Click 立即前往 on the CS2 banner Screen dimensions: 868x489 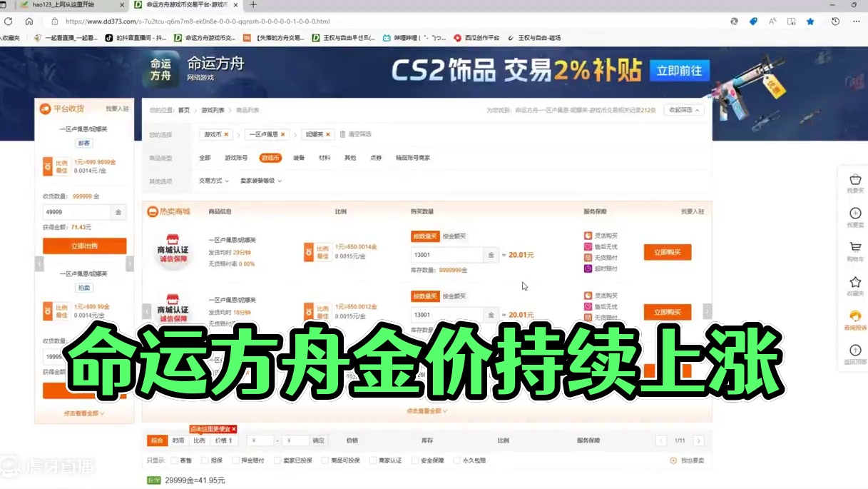[680, 71]
